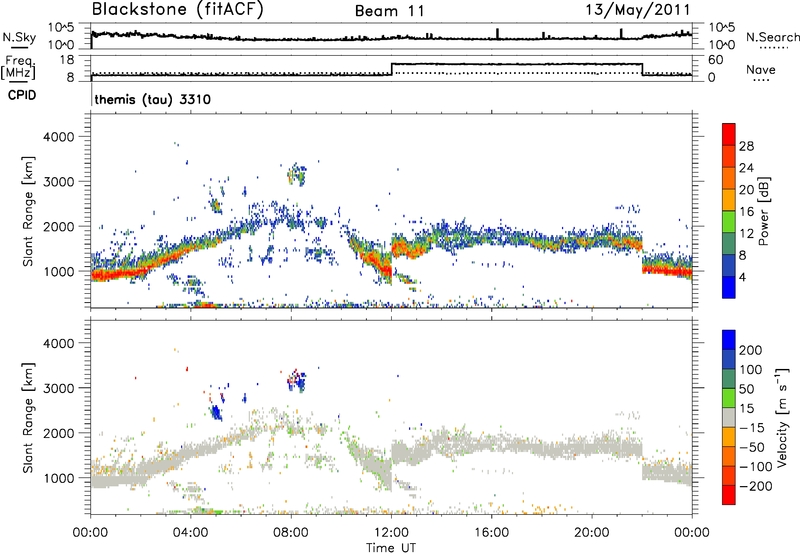Click the '50' label on velocity color bar
This screenshot has width=800, height=554.
point(747,389)
